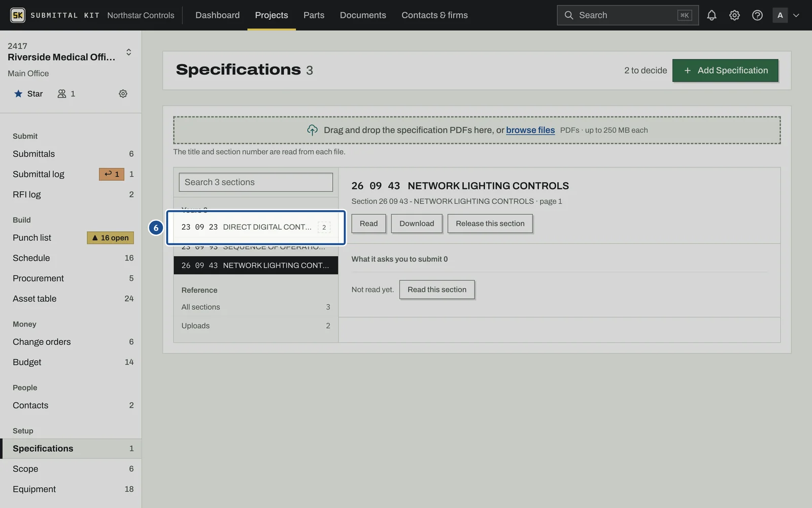Click the user avatar labeled A

(x=780, y=15)
